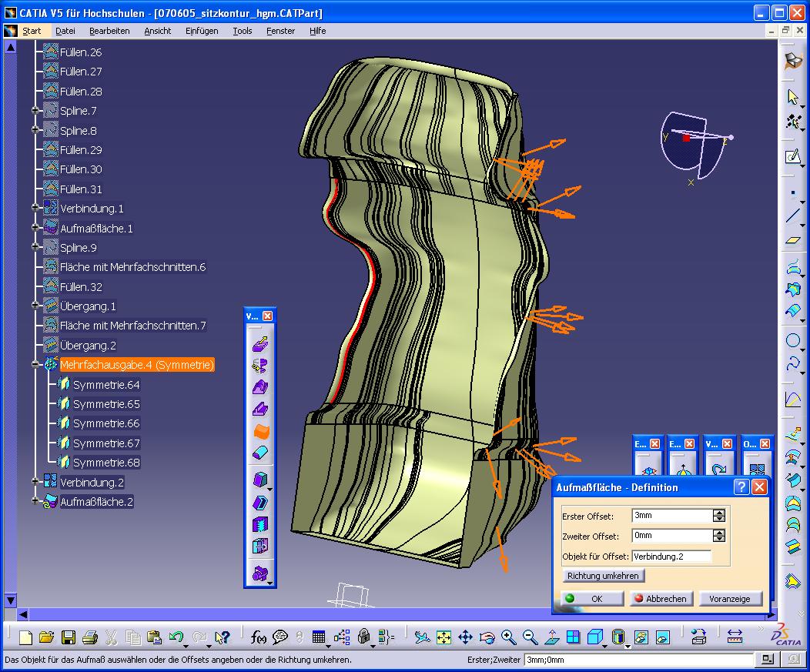
Task: Click the Objekt für Offset field
Action: click(x=671, y=557)
